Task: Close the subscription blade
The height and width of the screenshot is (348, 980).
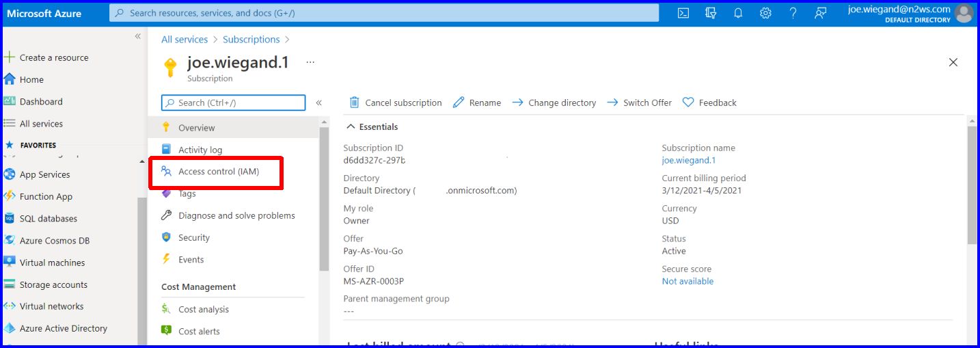Action: pyautogui.click(x=953, y=62)
